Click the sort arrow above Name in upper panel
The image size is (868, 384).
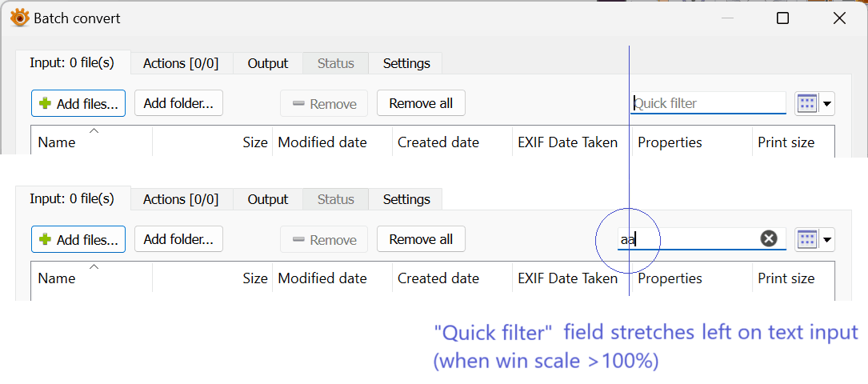tap(94, 130)
